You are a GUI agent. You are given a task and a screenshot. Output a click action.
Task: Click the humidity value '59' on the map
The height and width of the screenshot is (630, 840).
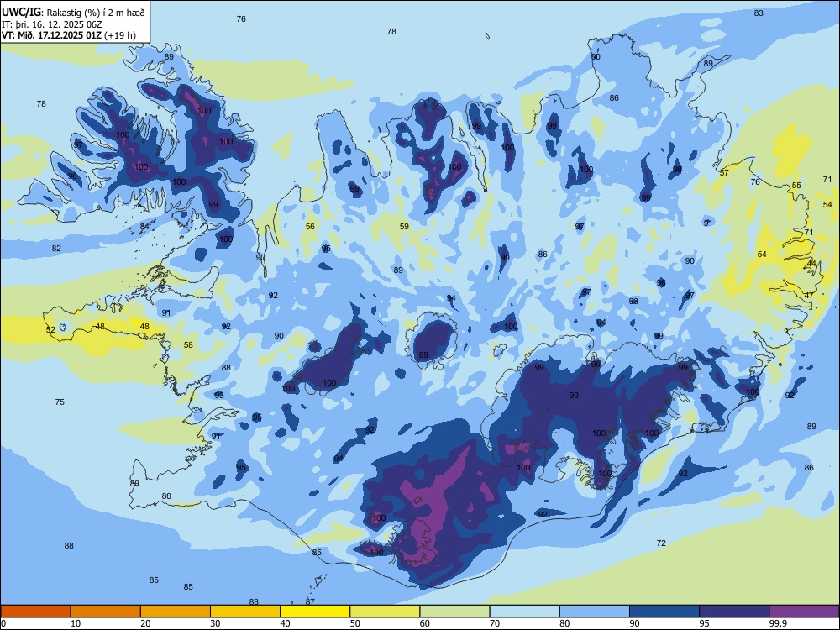404,226
